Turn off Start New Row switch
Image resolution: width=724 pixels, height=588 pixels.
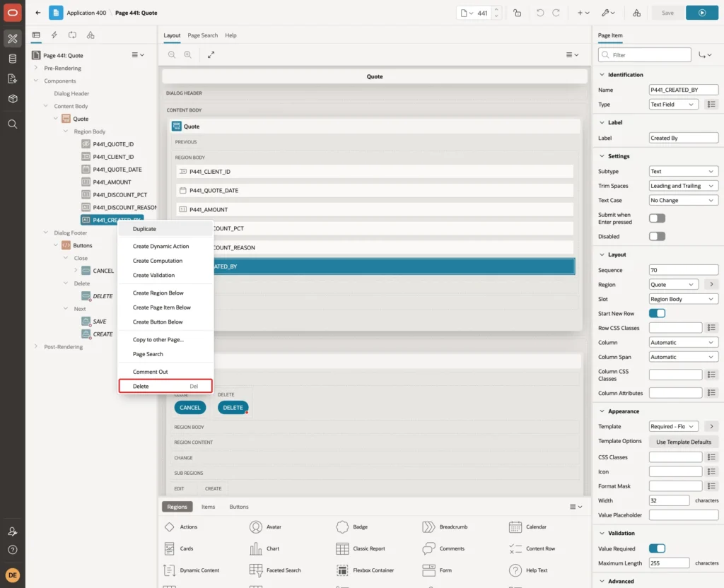[657, 313]
